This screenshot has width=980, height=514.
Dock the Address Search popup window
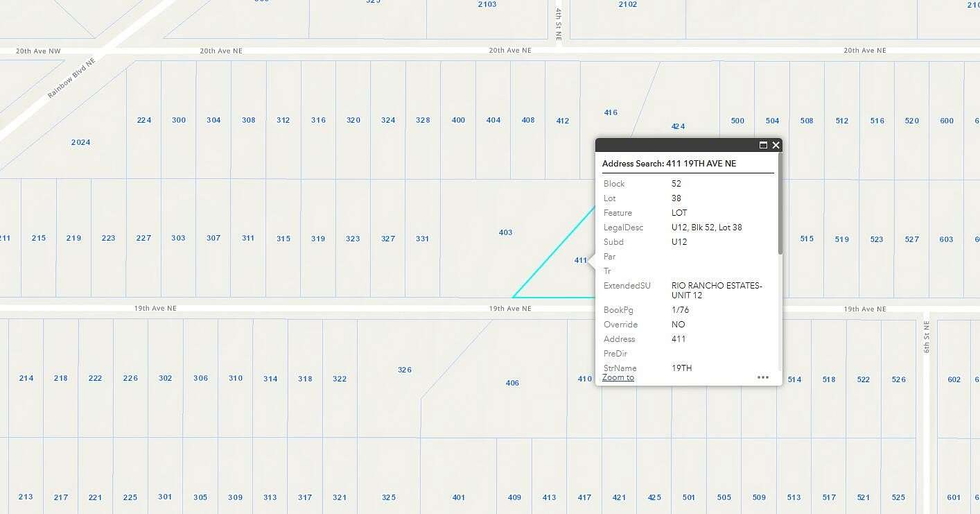tap(763, 145)
